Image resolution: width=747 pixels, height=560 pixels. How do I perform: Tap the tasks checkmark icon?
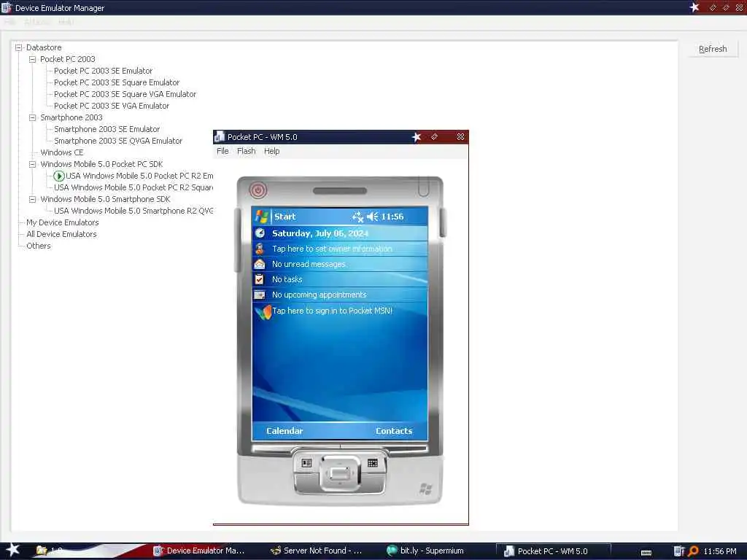point(260,279)
